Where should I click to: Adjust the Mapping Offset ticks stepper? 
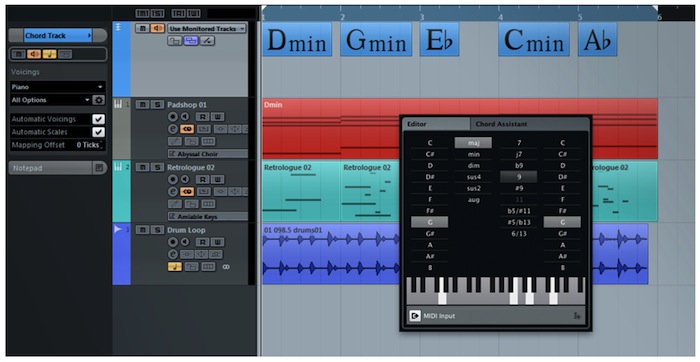click(x=102, y=145)
